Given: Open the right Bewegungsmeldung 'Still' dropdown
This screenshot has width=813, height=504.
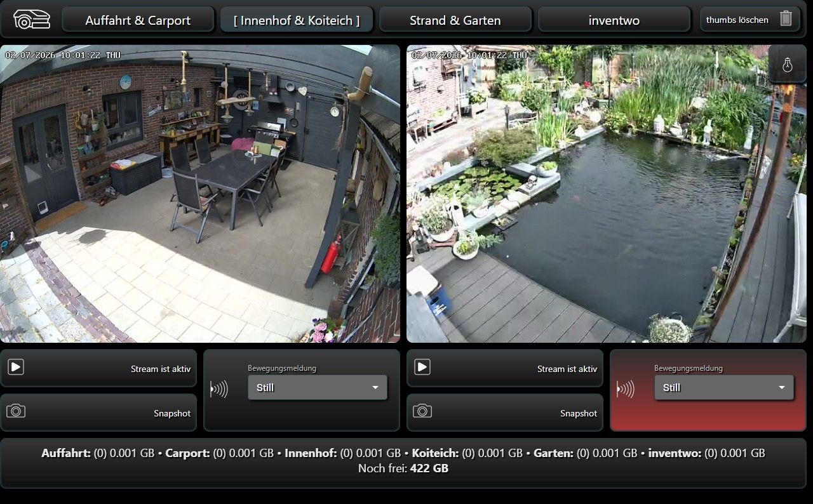Looking at the screenshot, I should point(724,387).
